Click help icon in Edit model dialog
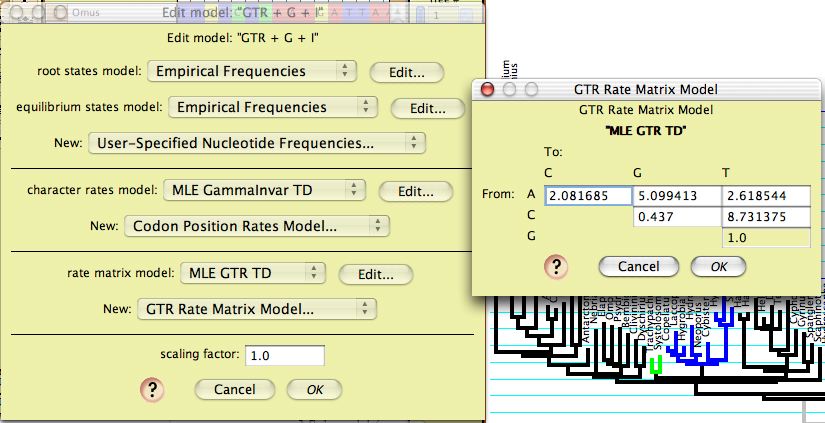 [x=152, y=389]
